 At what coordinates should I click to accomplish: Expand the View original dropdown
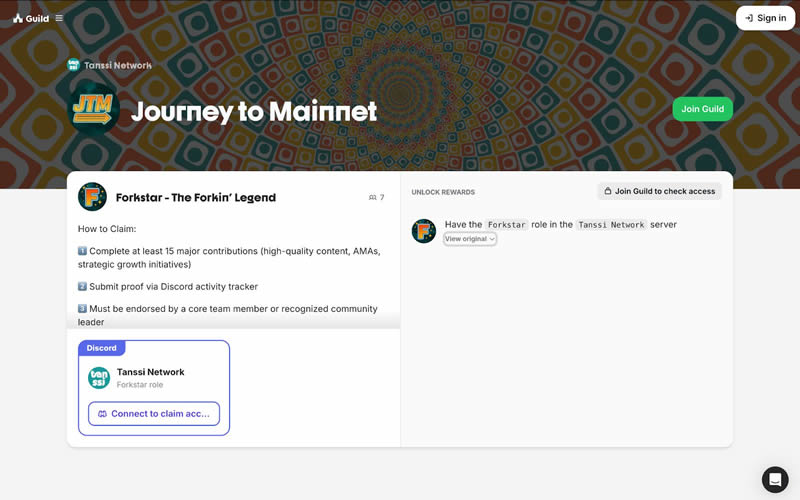(469, 239)
